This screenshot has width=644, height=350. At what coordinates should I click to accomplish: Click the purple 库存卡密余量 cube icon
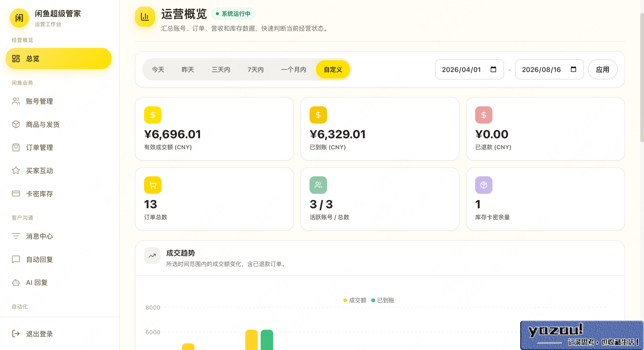[484, 185]
